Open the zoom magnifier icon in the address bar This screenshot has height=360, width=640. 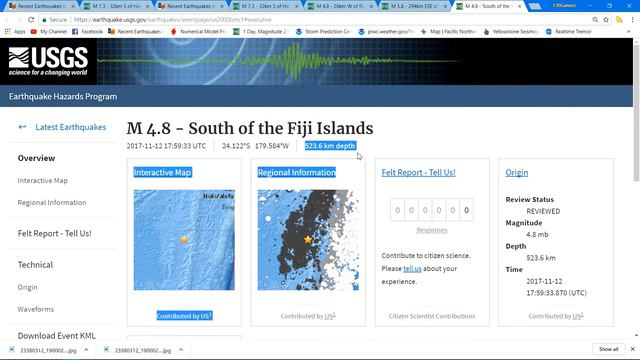pos(595,19)
